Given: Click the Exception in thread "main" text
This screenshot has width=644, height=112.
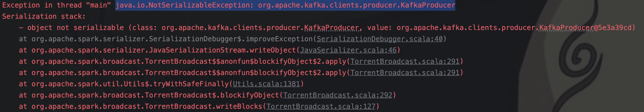Looking at the screenshot, I should coord(56,5).
